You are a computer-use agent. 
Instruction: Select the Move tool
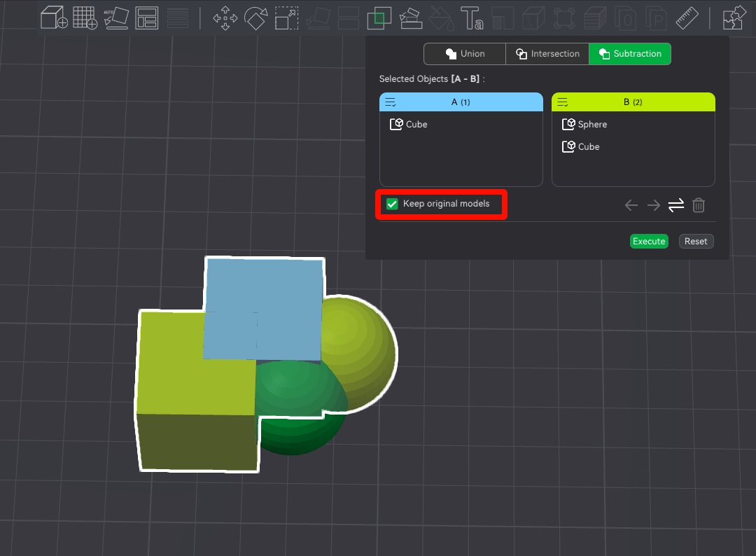[x=225, y=18]
